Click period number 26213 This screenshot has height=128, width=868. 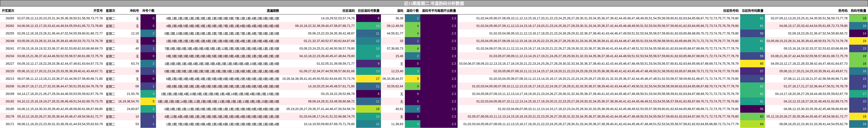click(x=10, y=79)
